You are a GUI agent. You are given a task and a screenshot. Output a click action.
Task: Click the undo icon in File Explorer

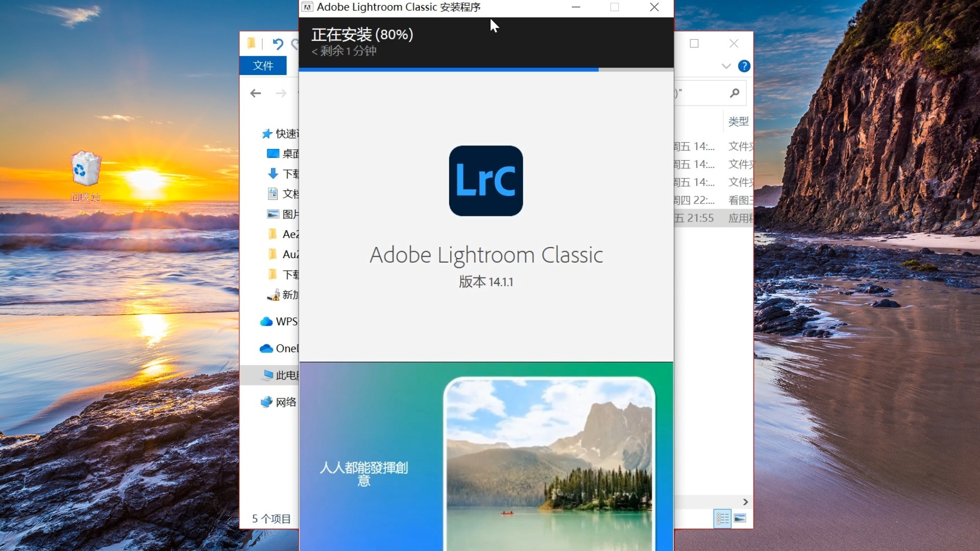(278, 44)
